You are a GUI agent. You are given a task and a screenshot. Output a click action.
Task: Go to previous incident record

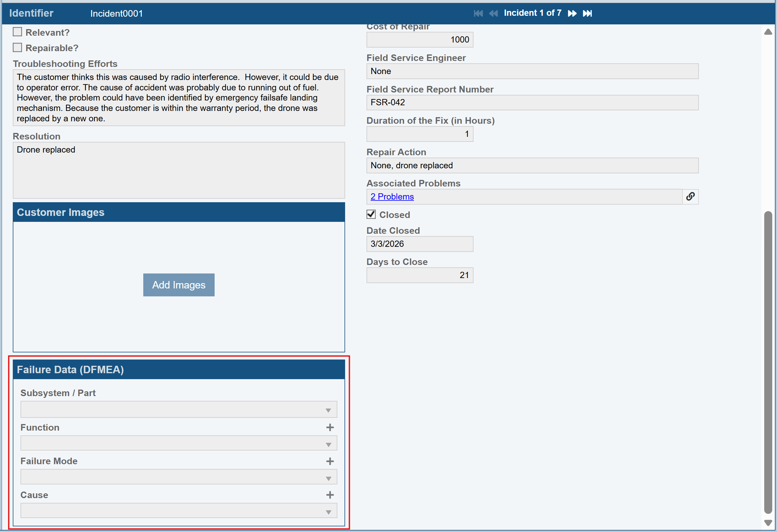point(493,13)
